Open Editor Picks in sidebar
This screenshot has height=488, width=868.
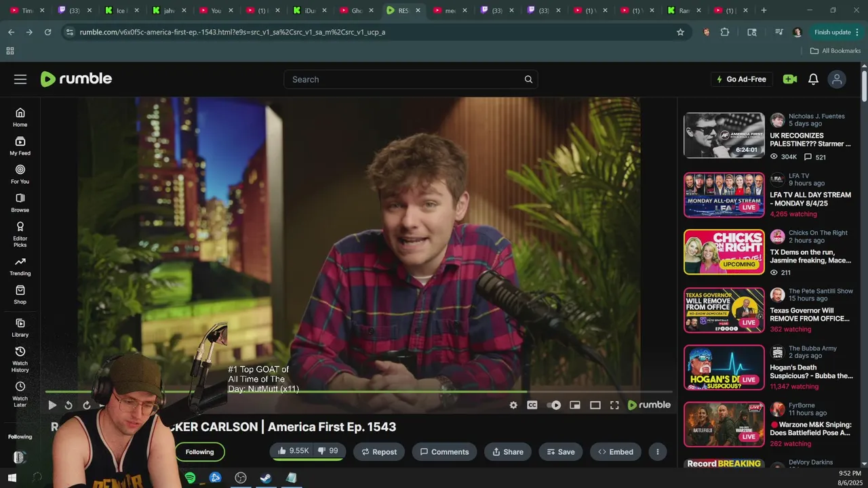point(20,232)
